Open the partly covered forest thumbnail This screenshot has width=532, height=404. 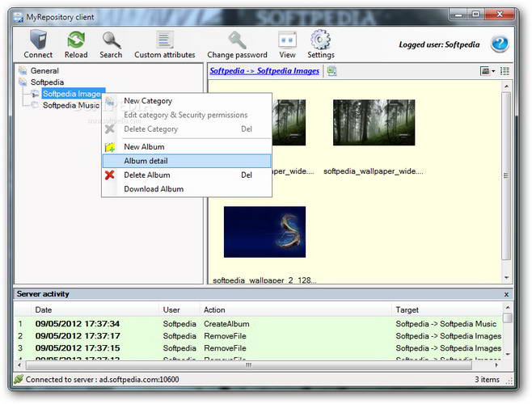[289, 123]
